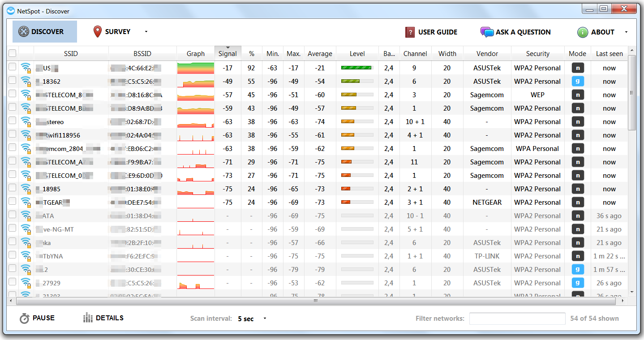644x340 pixels.
Task: Click the Ask a Question chat icon
Action: [x=487, y=32]
